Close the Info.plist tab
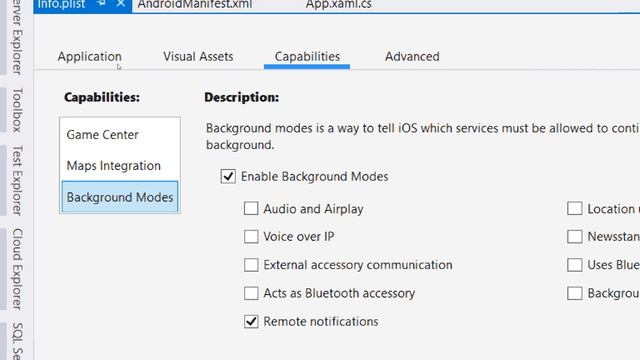This screenshot has width=640, height=360. point(121,3)
